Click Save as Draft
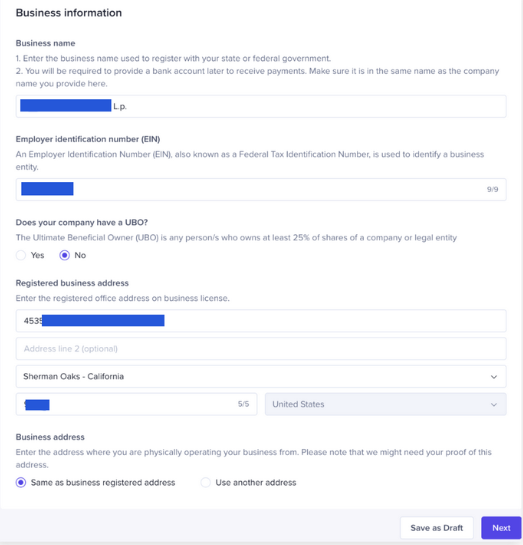 click(436, 528)
